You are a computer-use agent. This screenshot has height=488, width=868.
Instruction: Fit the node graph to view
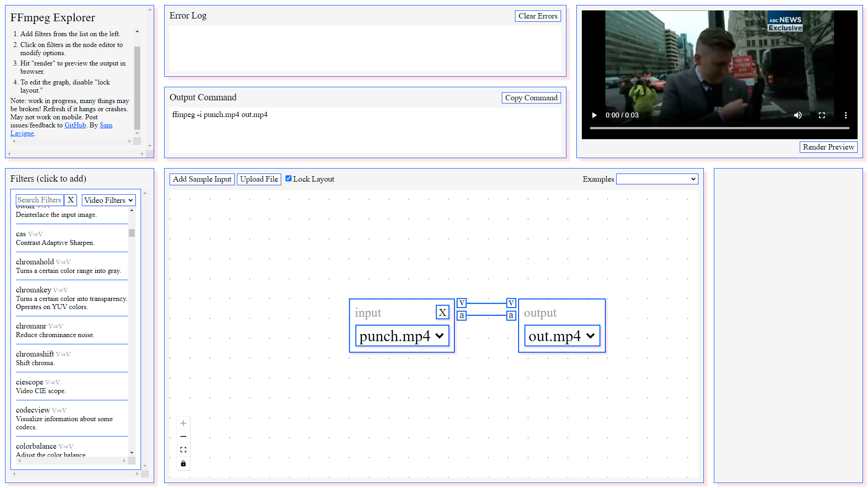pos(183,450)
